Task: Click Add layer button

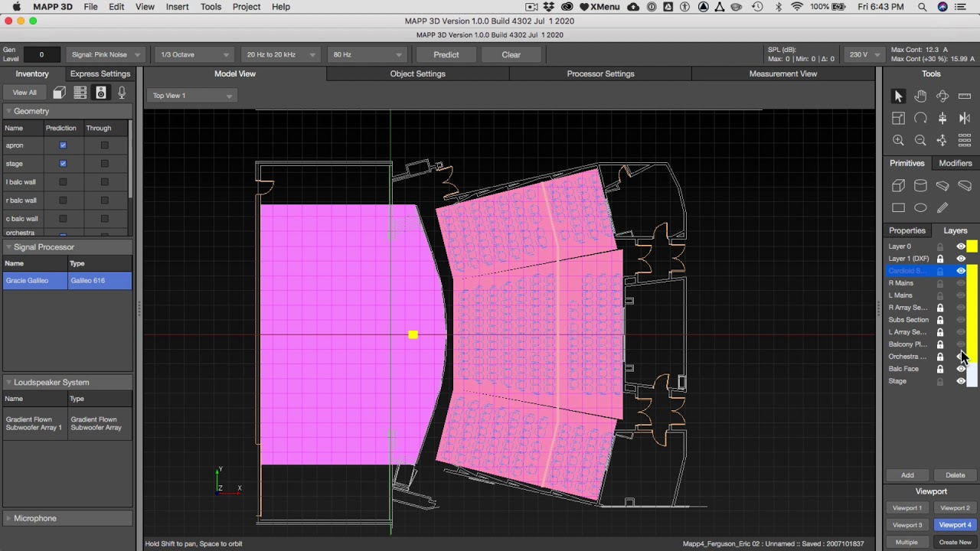Action: point(907,475)
